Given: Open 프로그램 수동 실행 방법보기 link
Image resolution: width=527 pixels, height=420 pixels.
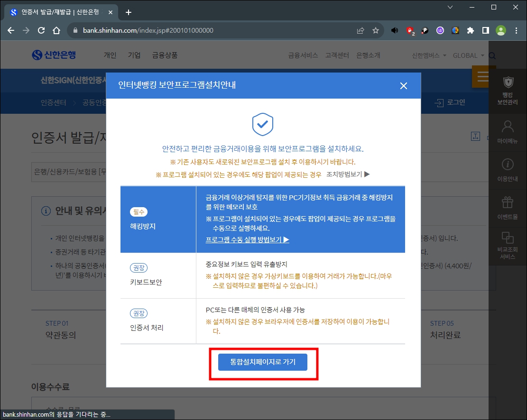Looking at the screenshot, I should [247, 239].
